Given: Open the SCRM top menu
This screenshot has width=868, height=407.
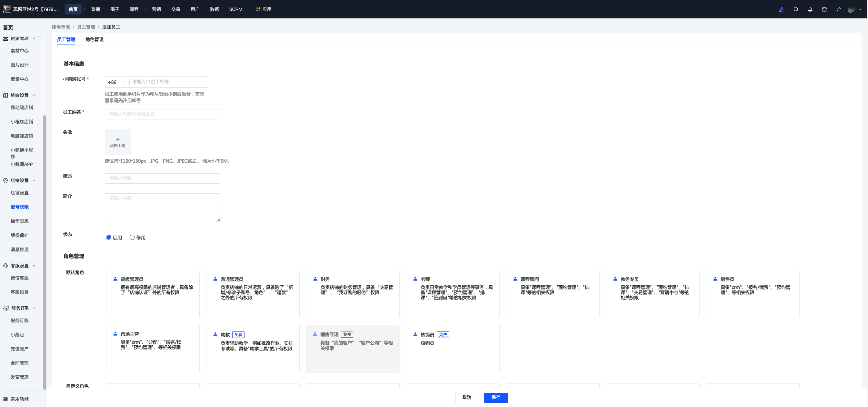Looking at the screenshot, I should click(236, 9).
